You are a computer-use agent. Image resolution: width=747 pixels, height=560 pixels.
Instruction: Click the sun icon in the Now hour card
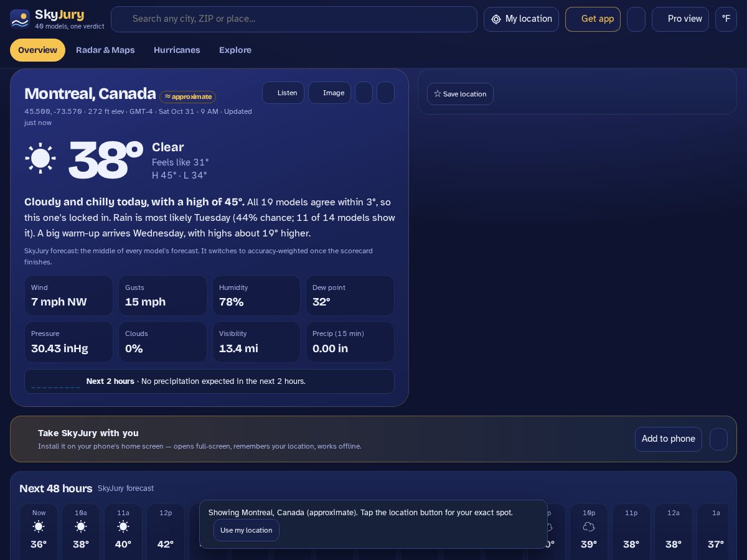pyautogui.click(x=39, y=527)
